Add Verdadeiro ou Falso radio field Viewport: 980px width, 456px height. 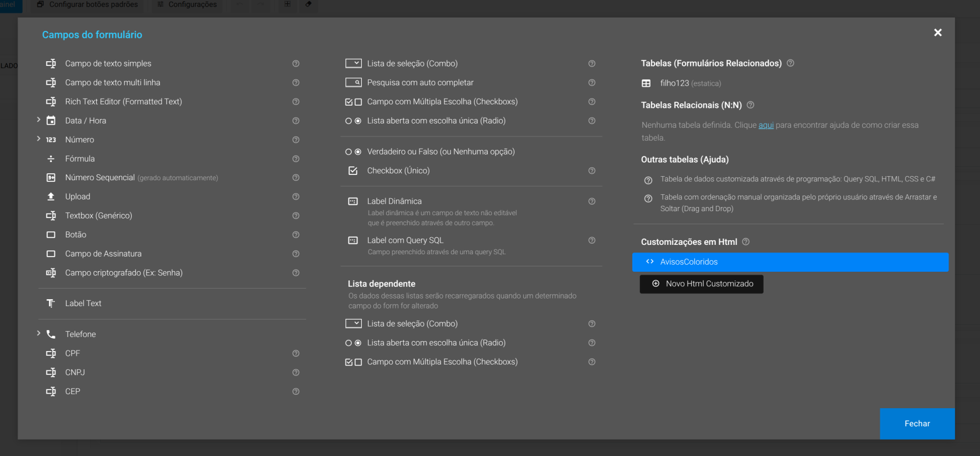pos(440,152)
